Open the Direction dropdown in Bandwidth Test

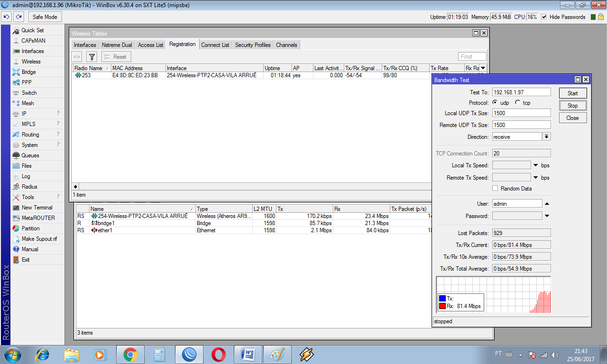click(x=547, y=136)
